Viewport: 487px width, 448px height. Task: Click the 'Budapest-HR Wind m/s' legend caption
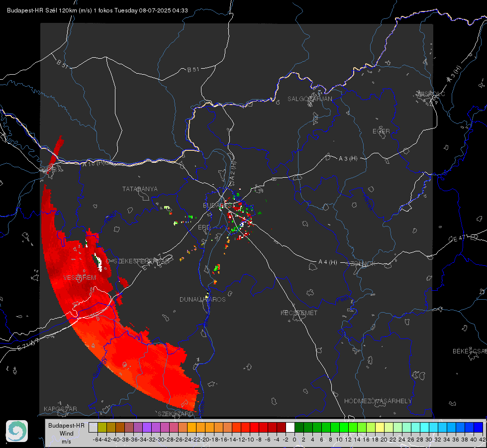tap(67, 433)
